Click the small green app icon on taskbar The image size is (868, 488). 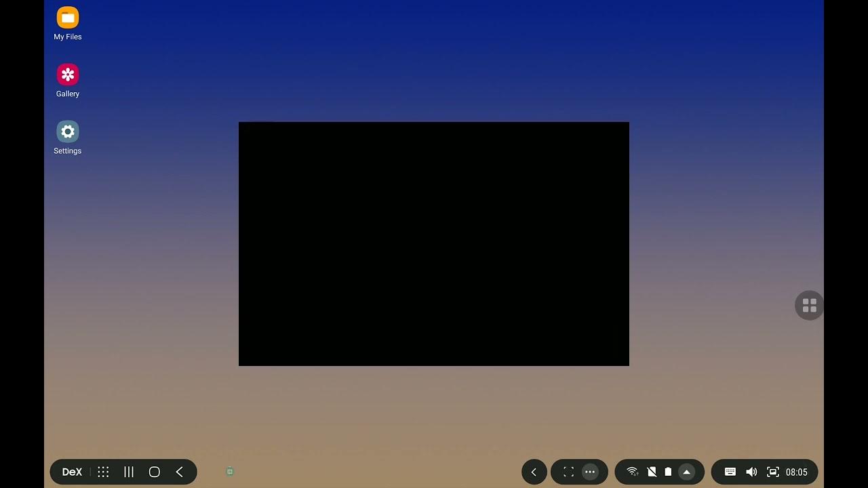click(230, 471)
